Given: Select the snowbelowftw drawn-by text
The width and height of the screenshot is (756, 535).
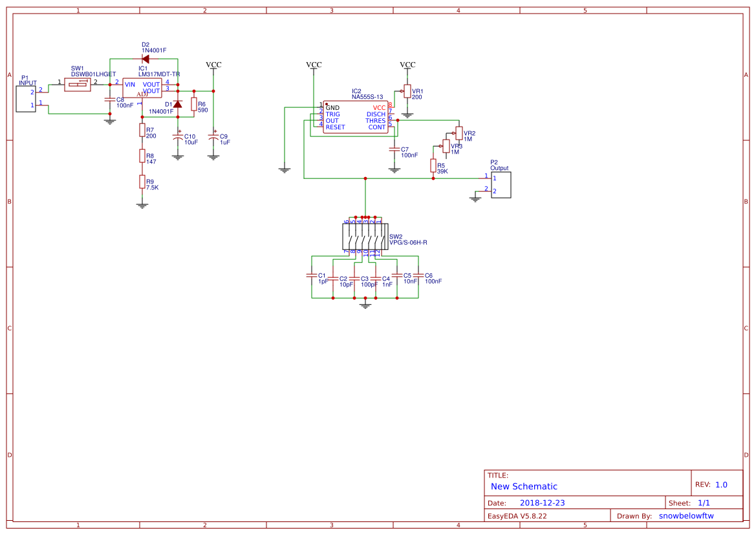Looking at the screenshot, I should (x=686, y=516).
